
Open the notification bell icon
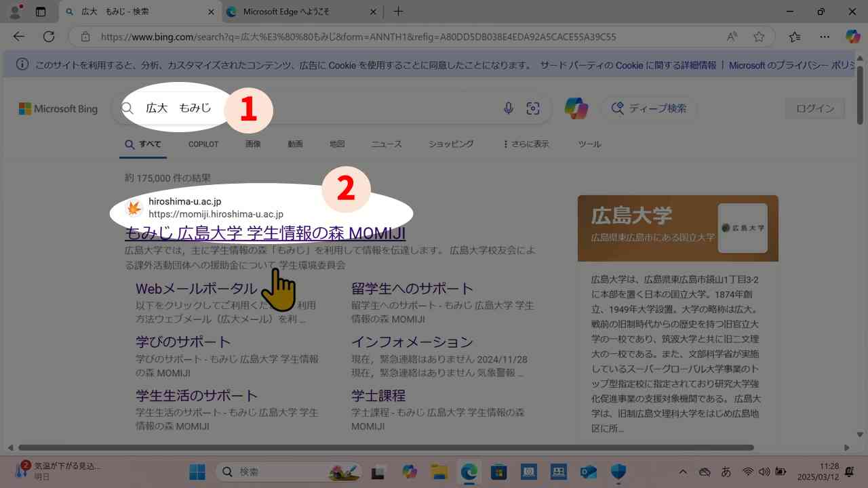pos(849,472)
